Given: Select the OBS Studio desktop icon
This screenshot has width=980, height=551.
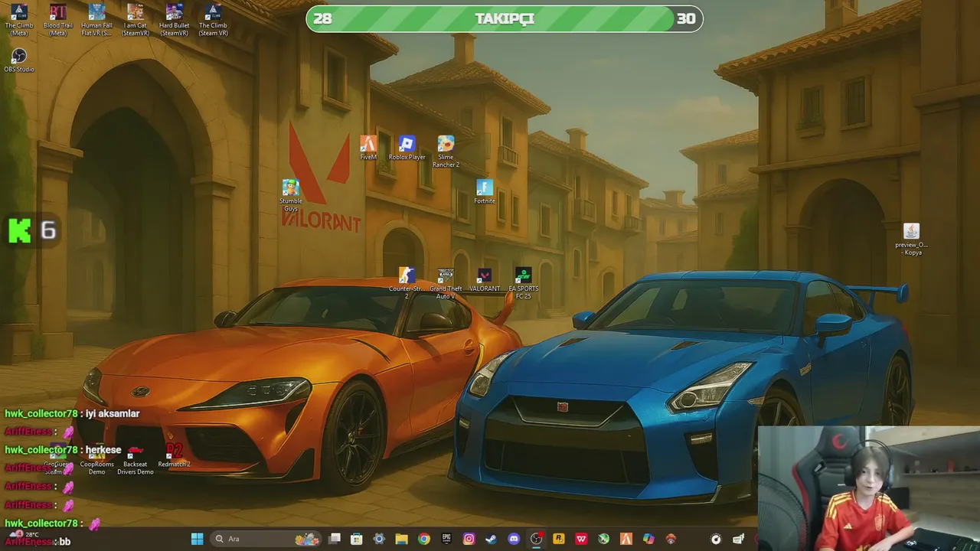Looking at the screenshot, I should pos(19,60).
